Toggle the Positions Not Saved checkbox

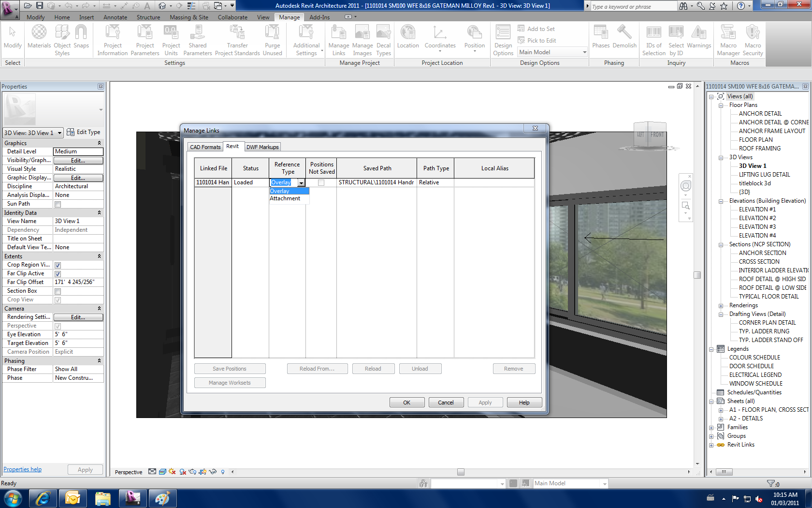point(321,183)
